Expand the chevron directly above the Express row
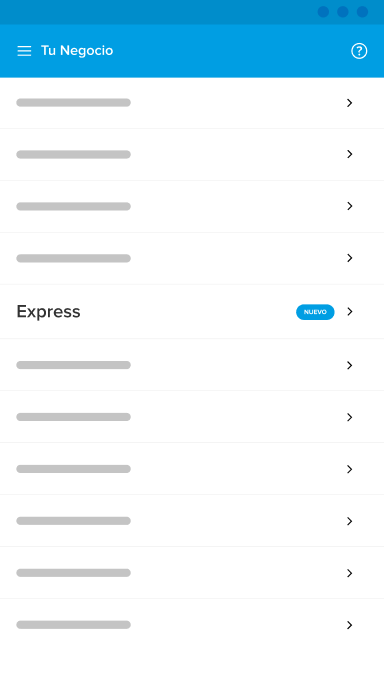Screen dimensions: 384x695 pyautogui.click(x=350, y=258)
